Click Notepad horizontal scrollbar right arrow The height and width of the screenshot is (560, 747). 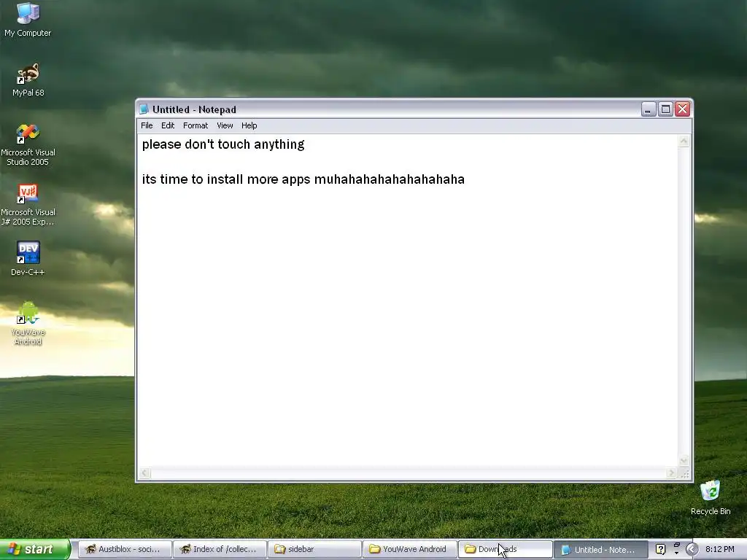pos(671,472)
